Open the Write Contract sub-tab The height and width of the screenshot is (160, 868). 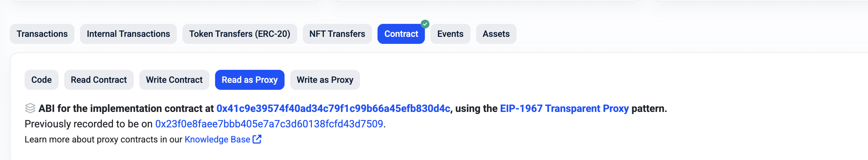click(x=174, y=80)
